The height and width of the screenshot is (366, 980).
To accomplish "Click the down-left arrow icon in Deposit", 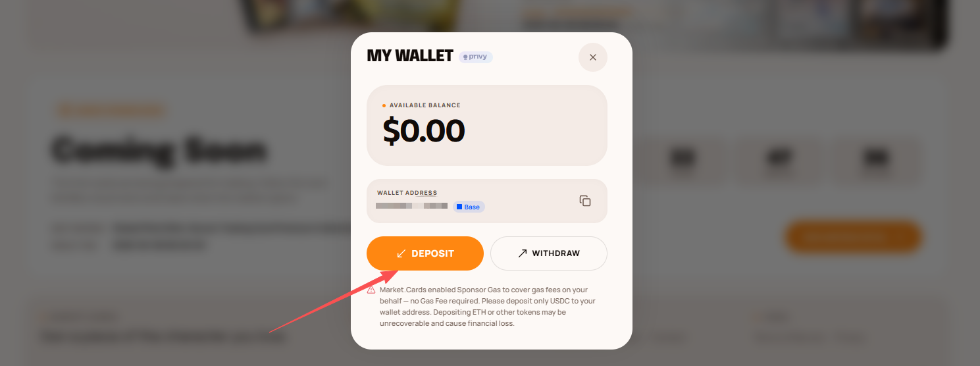I will 401,253.
